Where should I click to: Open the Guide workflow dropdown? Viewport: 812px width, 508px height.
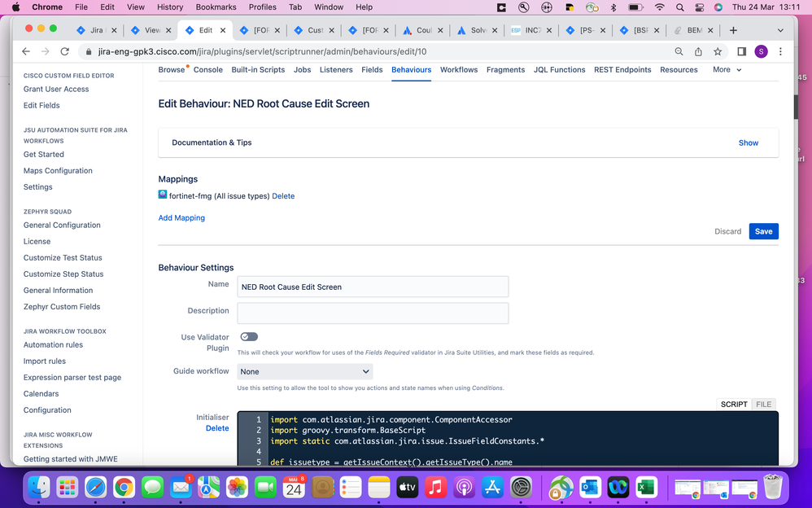(x=304, y=372)
